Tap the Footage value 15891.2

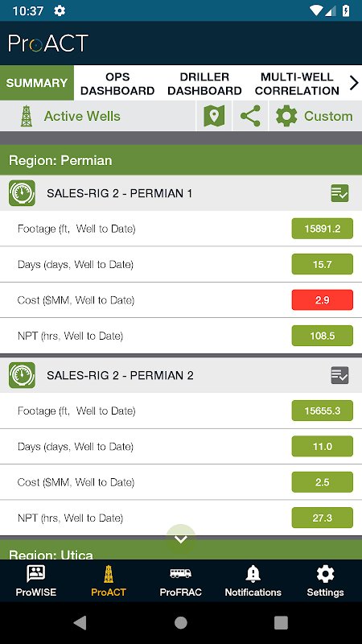point(323,229)
